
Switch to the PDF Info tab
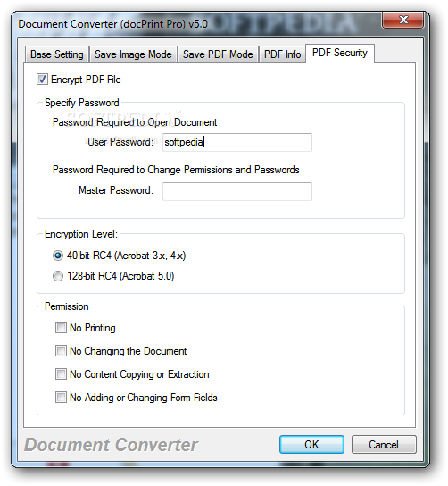click(x=282, y=54)
